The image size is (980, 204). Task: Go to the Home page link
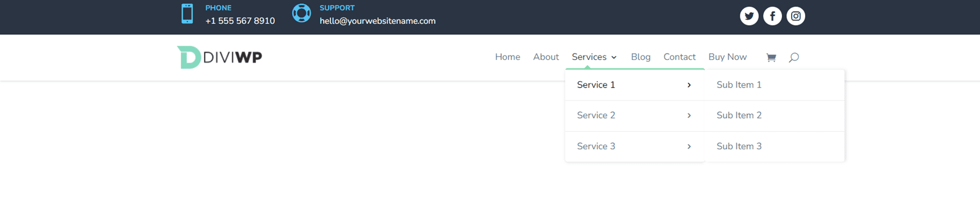pyautogui.click(x=507, y=57)
